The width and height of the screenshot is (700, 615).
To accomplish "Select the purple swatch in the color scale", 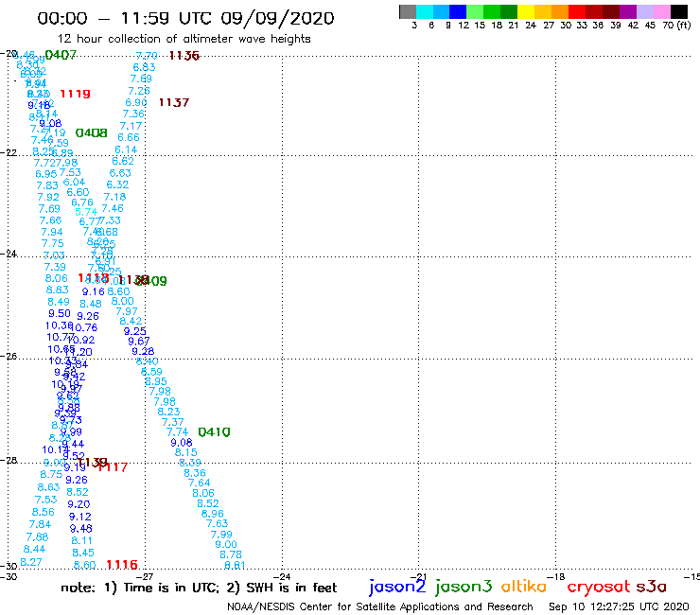I will click(x=628, y=11).
